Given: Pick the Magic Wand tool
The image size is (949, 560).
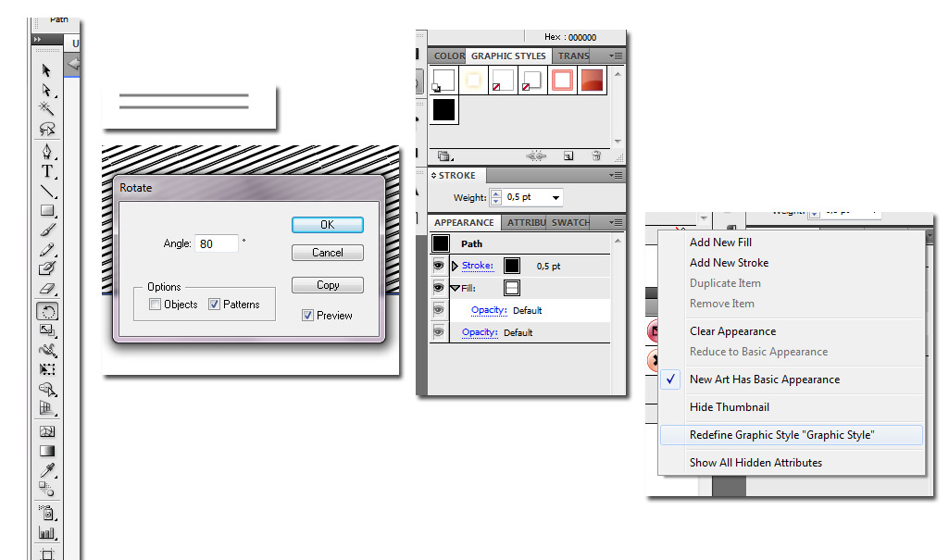Looking at the screenshot, I should coord(46,109).
